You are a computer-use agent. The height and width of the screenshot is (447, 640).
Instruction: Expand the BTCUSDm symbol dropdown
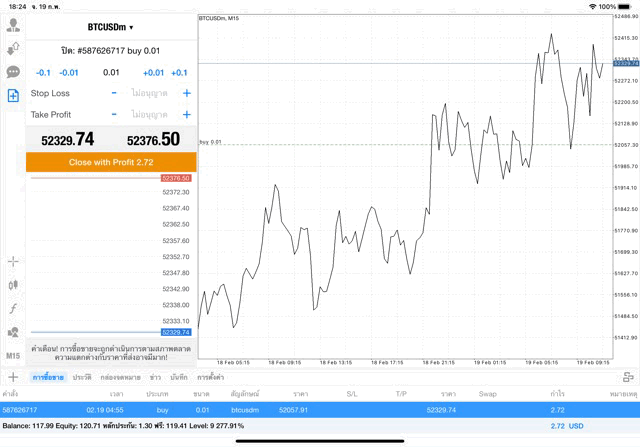[111, 27]
